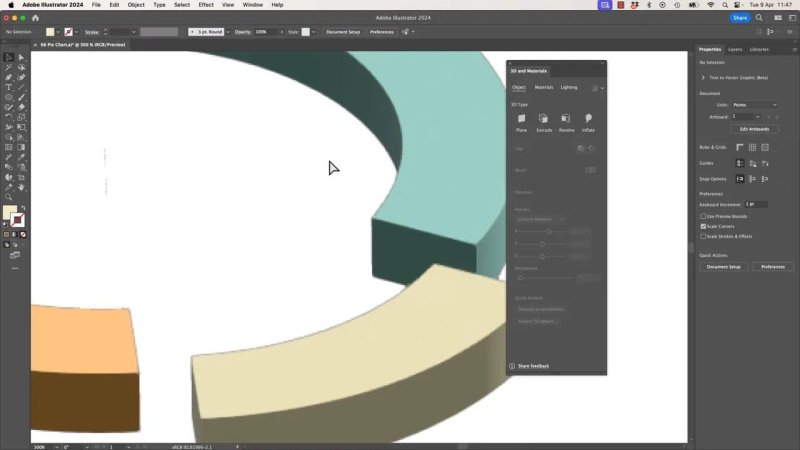The image size is (800, 450).
Task: Open the 3 pt. Round brush dropdown
Action: [x=228, y=32]
